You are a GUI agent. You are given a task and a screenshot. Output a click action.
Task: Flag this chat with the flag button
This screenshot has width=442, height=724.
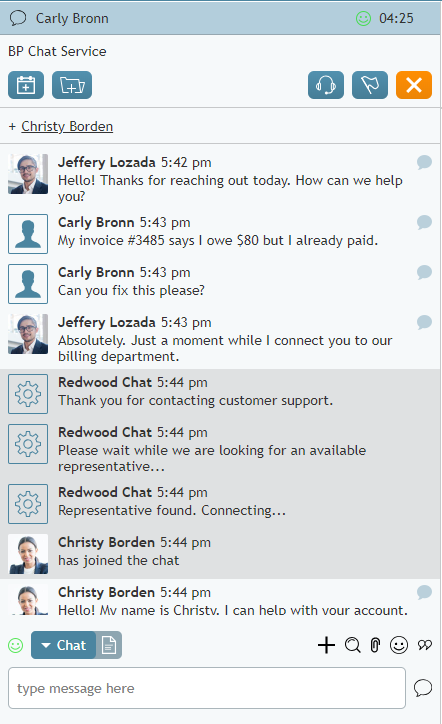click(x=370, y=85)
